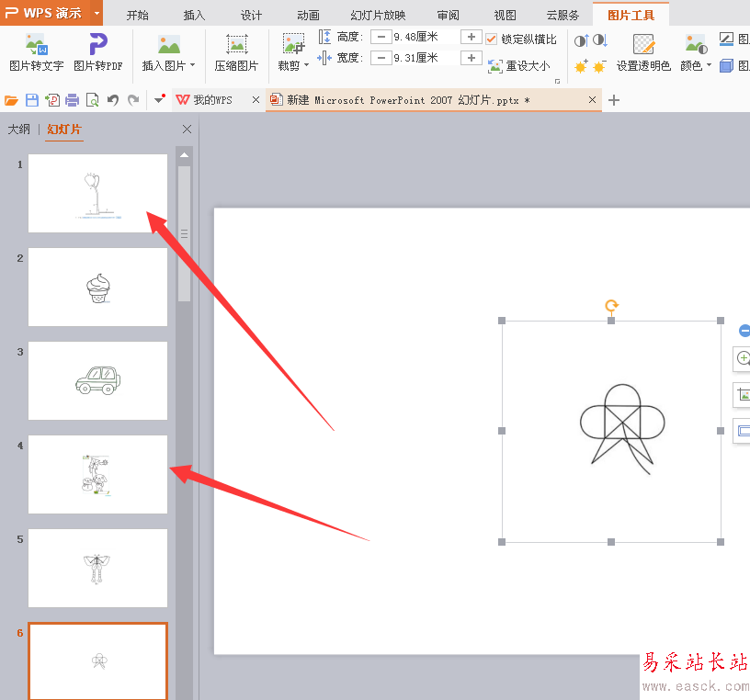Decrease brightness sun icon
Viewport: 750px width, 700px height.
[599, 66]
